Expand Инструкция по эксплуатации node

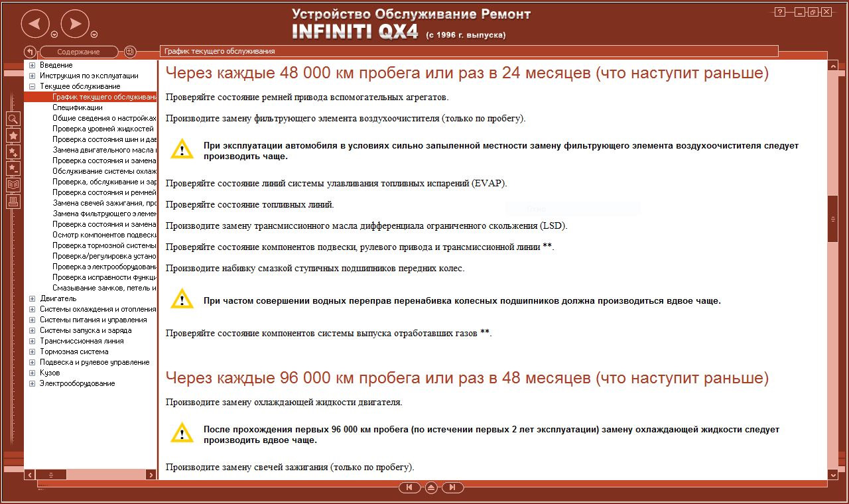pyautogui.click(x=32, y=76)
